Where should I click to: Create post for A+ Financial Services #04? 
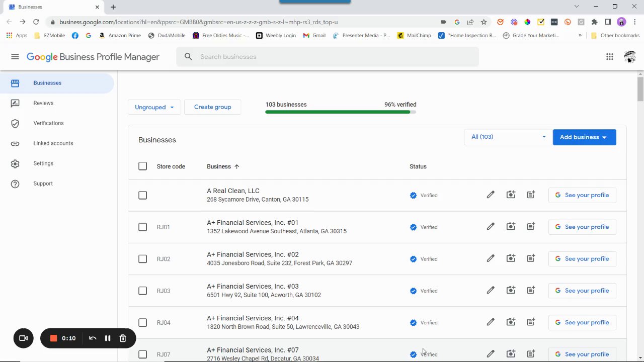531,322
